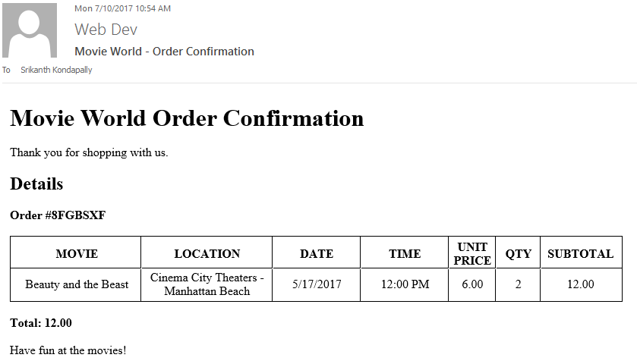Select the Beauty and the Beast cell
Screen dimensions: 637x364
76,284
